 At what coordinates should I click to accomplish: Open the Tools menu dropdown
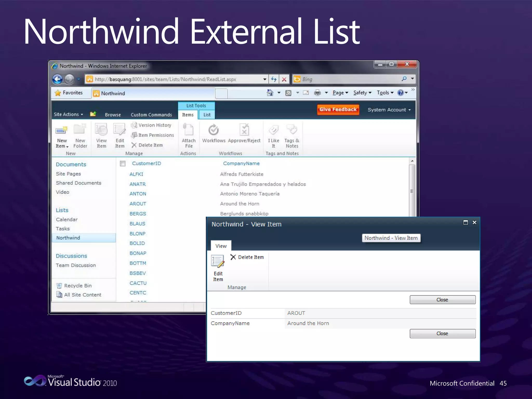tap(385, 93)
